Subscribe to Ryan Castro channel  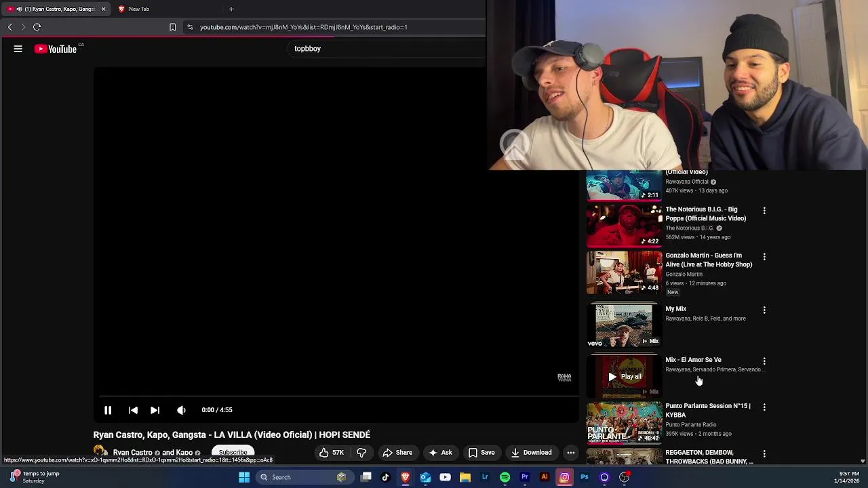(x=233, y=453)
